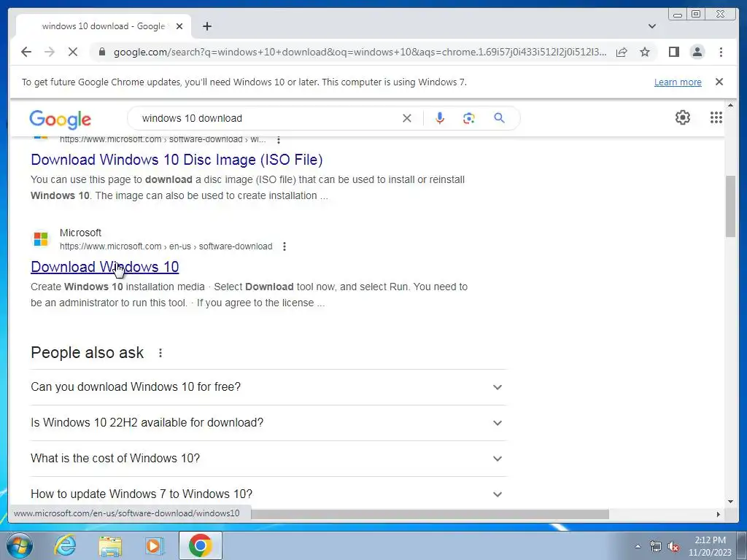Click the address bar URL

point(360,52)
